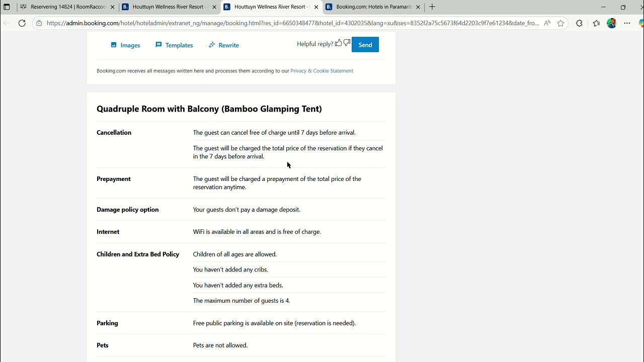Open the browser extensions menu
644x362 pixels.
click(579, 23)
